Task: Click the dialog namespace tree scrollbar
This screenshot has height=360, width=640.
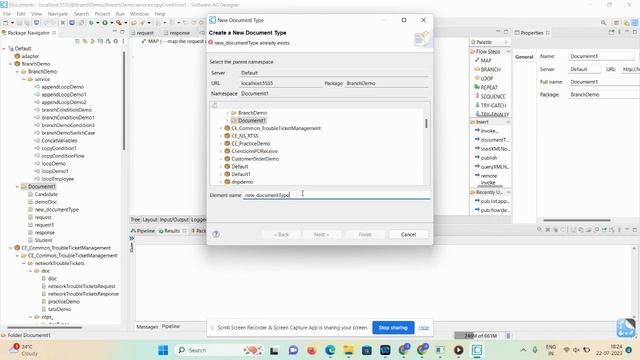Action: (427, 123)
